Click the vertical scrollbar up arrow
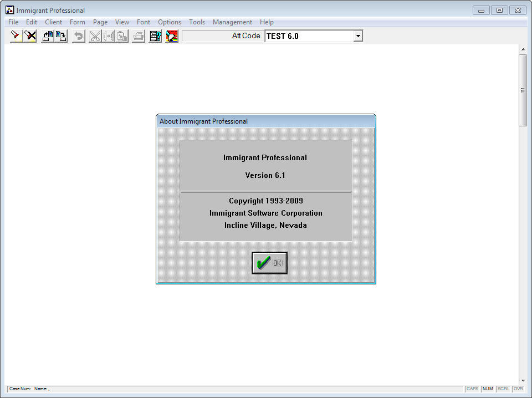This screenshot has height=398, width=532. 523,49
